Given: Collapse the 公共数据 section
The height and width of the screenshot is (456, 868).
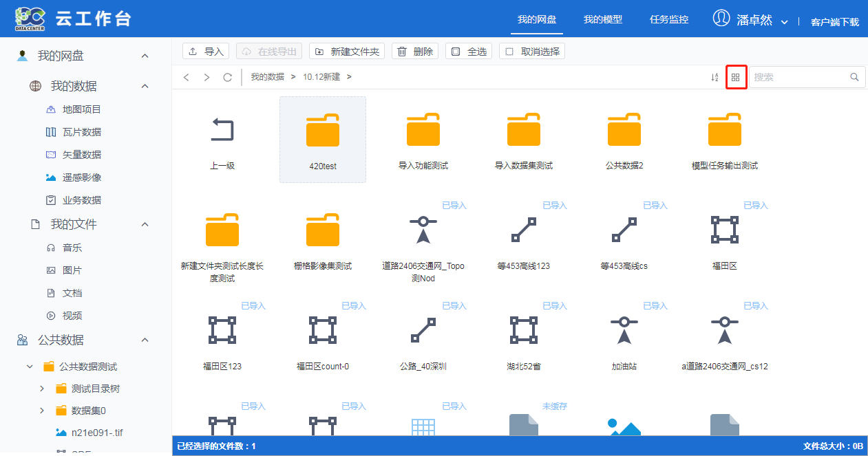Looking at the screenshot, I should coord(145,340).
